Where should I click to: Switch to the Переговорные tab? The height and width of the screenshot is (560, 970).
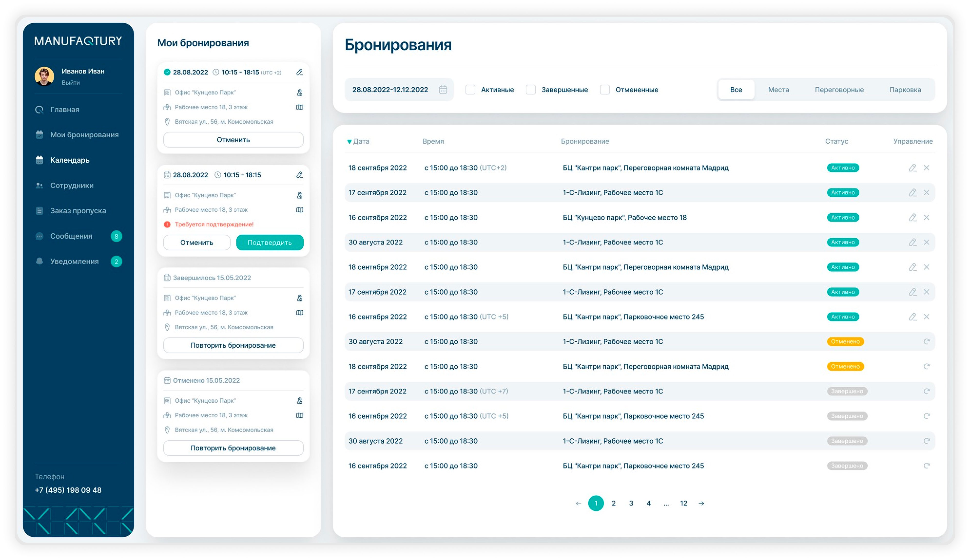[839, 90]
